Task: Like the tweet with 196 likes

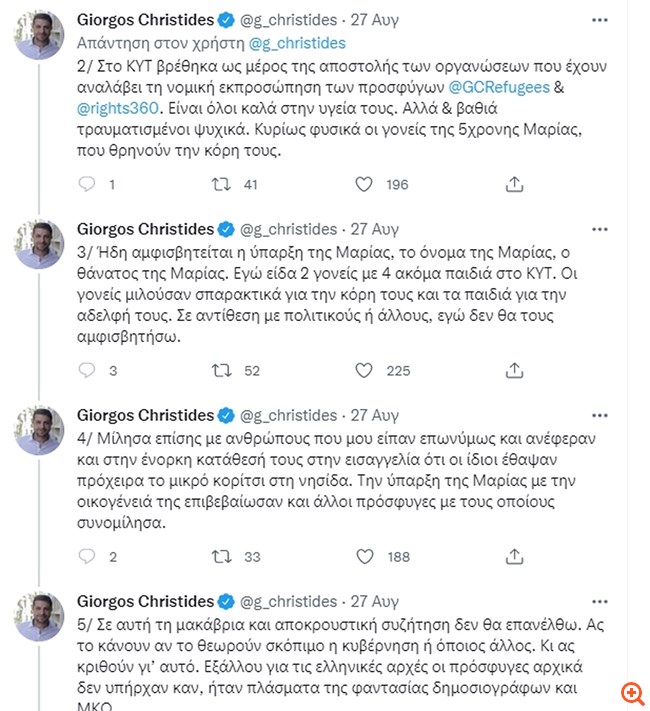Action: 365,184
